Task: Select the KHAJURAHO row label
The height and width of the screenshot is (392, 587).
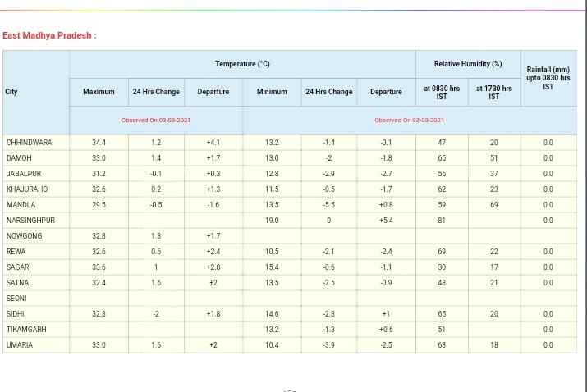Action: (27, 189)
